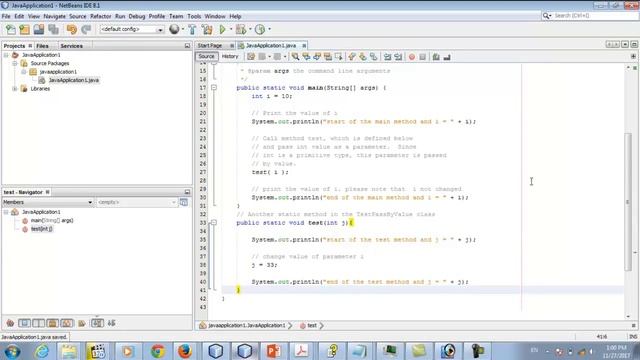The image size is (640, 360).
Task: Click the Next Bookmark icon
Action: tap(363, 57)
